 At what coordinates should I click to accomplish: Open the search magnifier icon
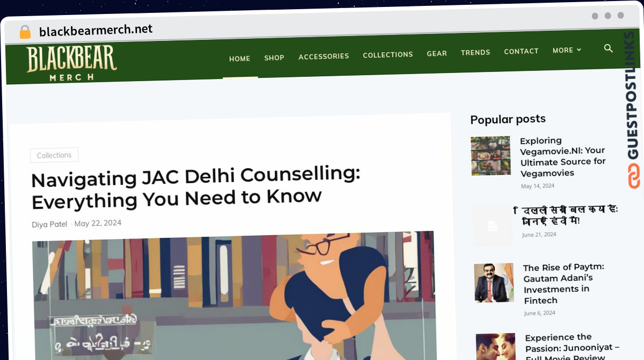[608, 48]
